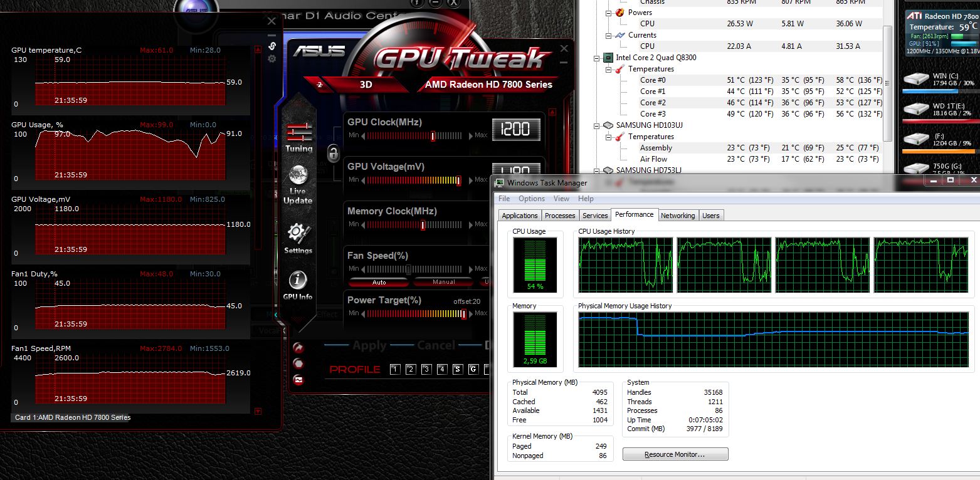Open File menu in Task Manager

(504, 199)
